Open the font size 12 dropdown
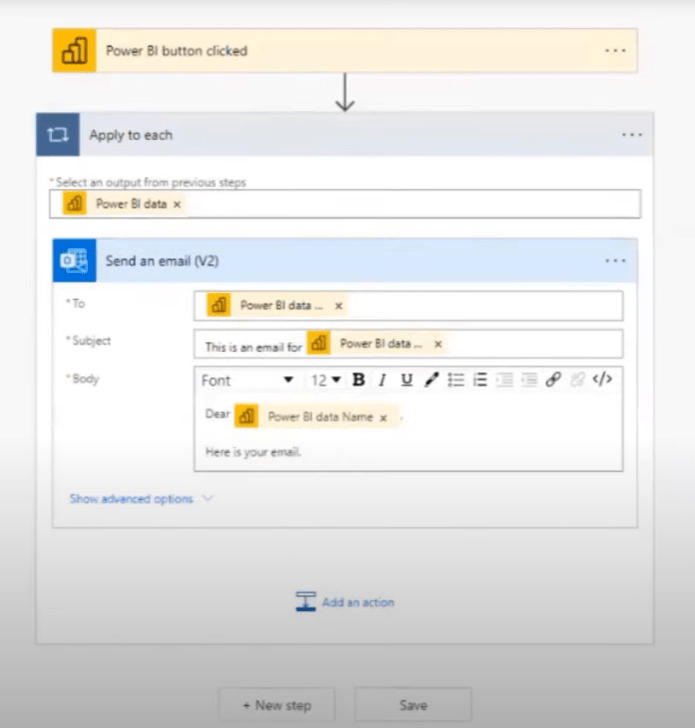 [x=326, y=380]
